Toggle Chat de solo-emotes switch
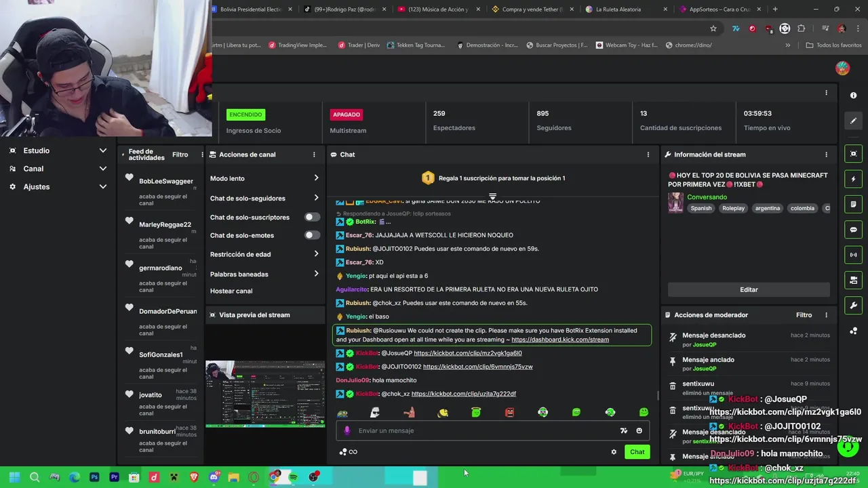The width and height of the screenshot is (868, 488). [311, 235]
